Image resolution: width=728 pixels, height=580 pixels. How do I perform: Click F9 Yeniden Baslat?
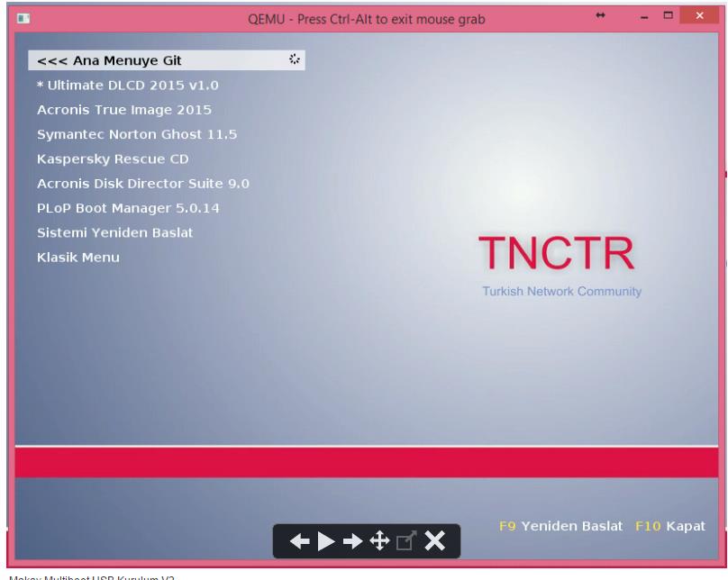pyautogui.click(x=560, y=526)
